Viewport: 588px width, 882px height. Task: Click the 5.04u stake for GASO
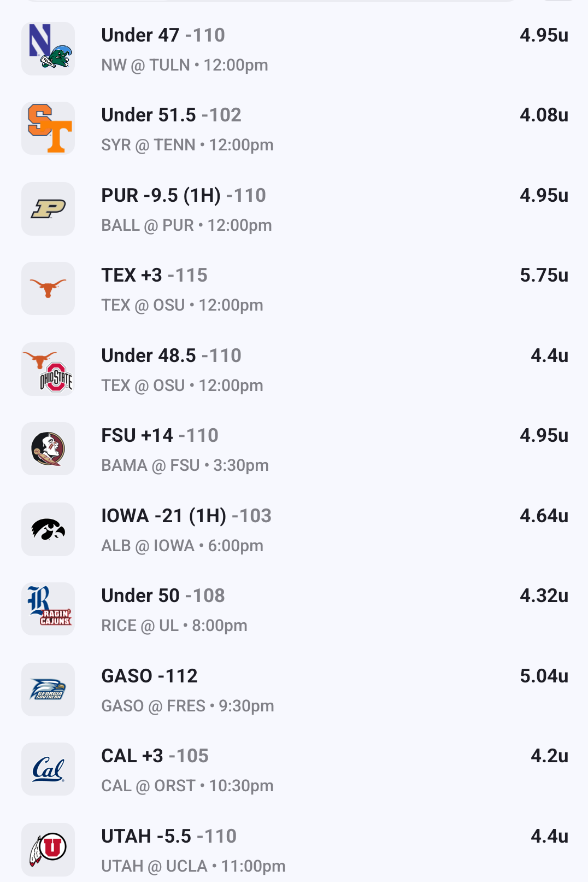pyautogui.click(x=544, y=676)
